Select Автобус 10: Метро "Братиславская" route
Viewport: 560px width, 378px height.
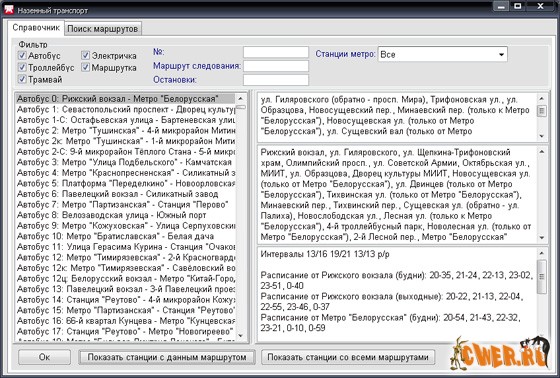point(126,236)
